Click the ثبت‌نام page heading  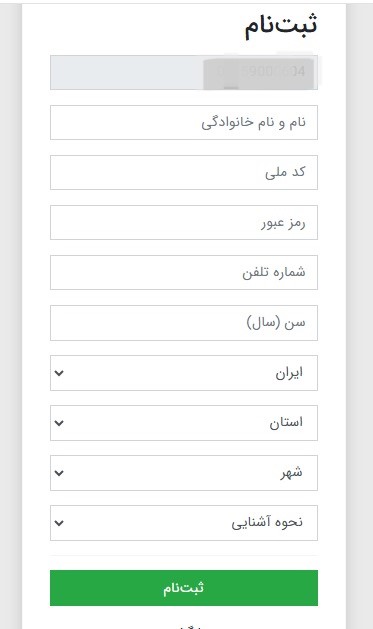pyautogui.click(x=281, y=25)
